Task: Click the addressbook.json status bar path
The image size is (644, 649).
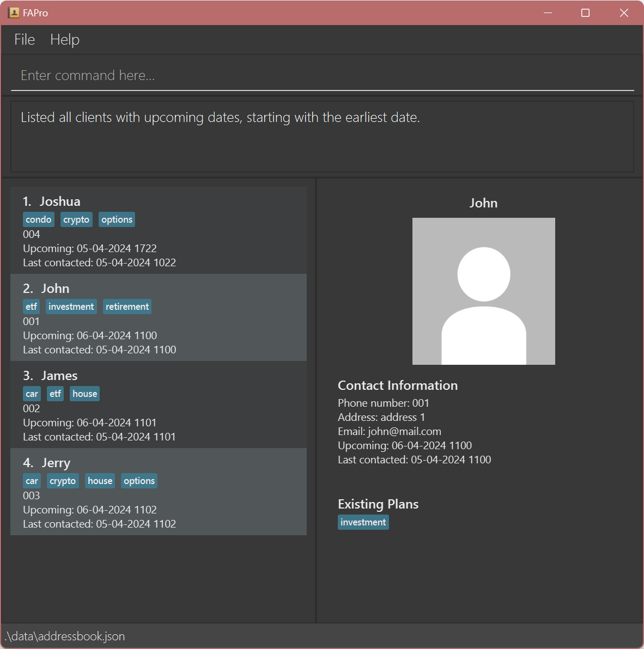Action: click(x=65, y=636)
